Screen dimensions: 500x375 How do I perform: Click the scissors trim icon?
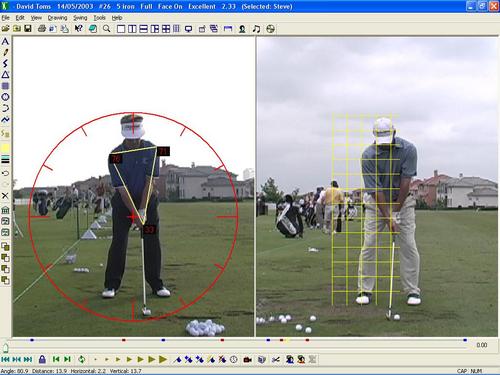pos(276,359)
